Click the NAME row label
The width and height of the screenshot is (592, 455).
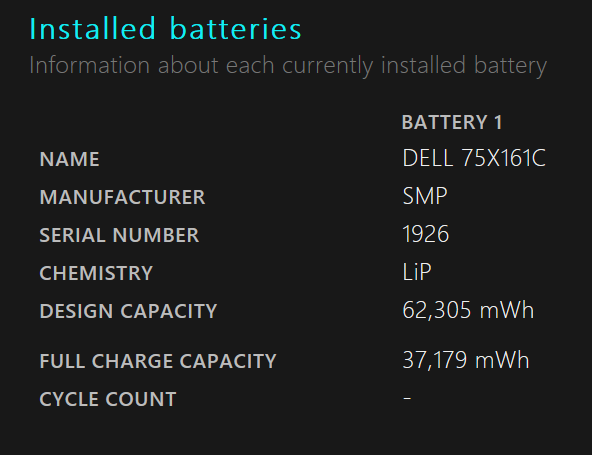69,159
